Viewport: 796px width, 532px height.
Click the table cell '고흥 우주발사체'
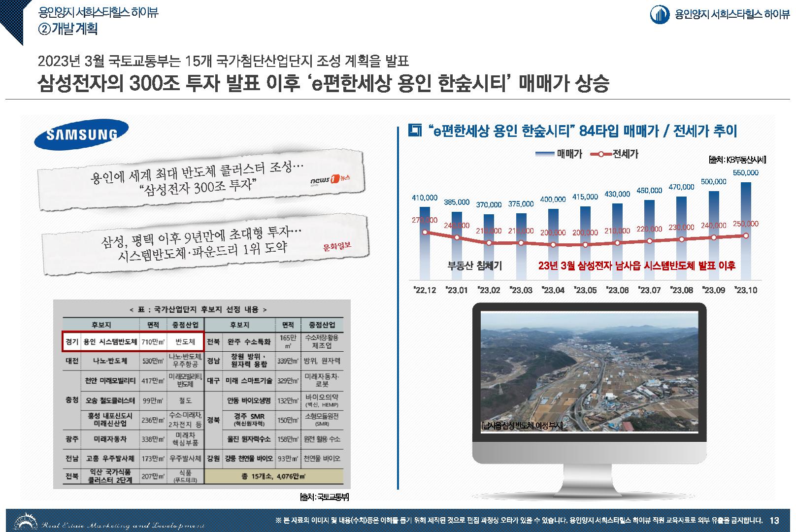coord(110,458)
